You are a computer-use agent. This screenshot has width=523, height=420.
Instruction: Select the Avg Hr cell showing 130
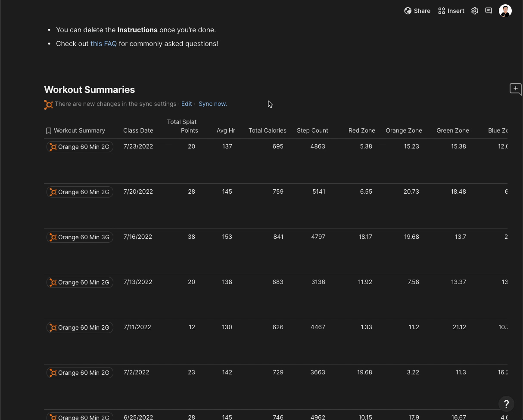pyautogui.click(x=227, y=327)
